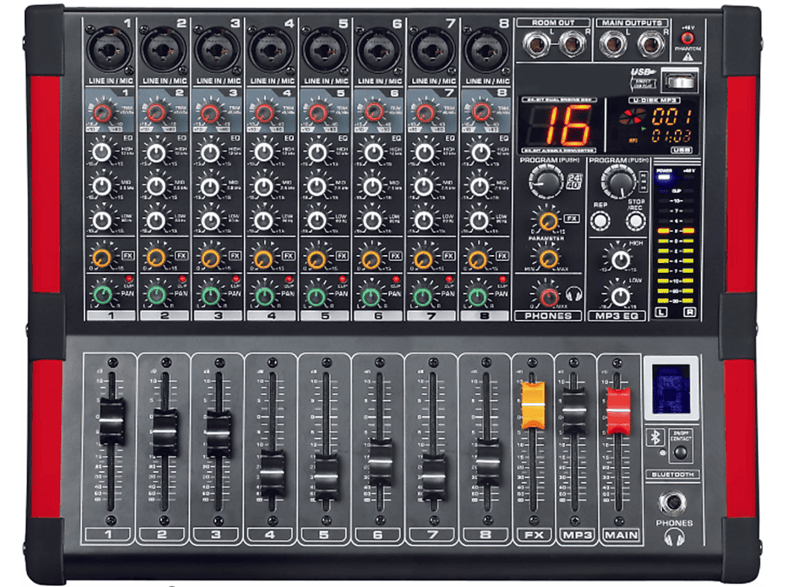Image resolution: width=786 pixels, height=587 pixels.
Task: Click the ROOM OUT left jack
Action: click(x=537, y=44)
